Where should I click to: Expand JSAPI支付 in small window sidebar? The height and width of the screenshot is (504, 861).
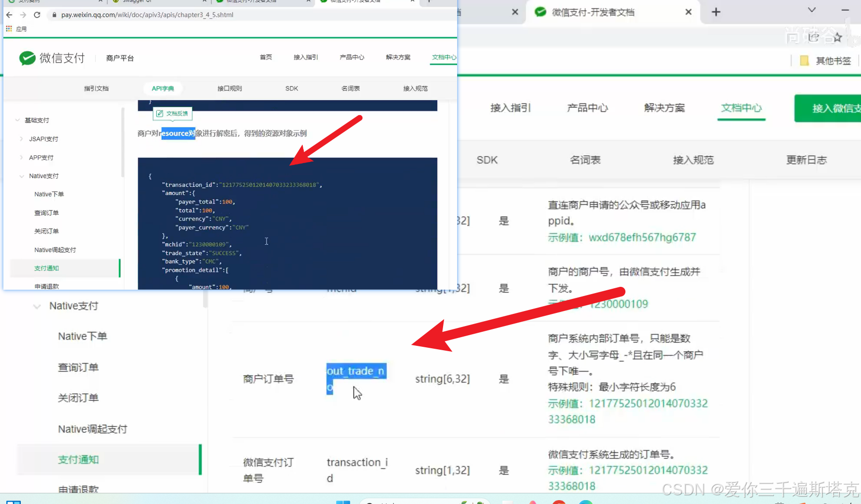point(21,139)
